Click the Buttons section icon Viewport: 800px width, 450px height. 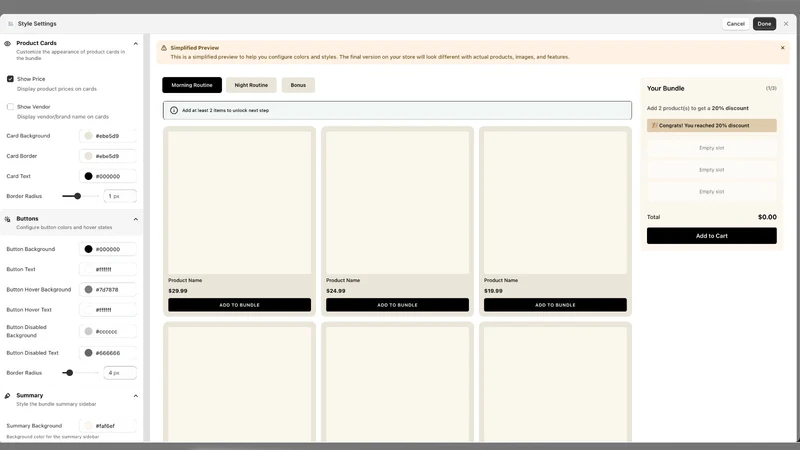point(8,219)
